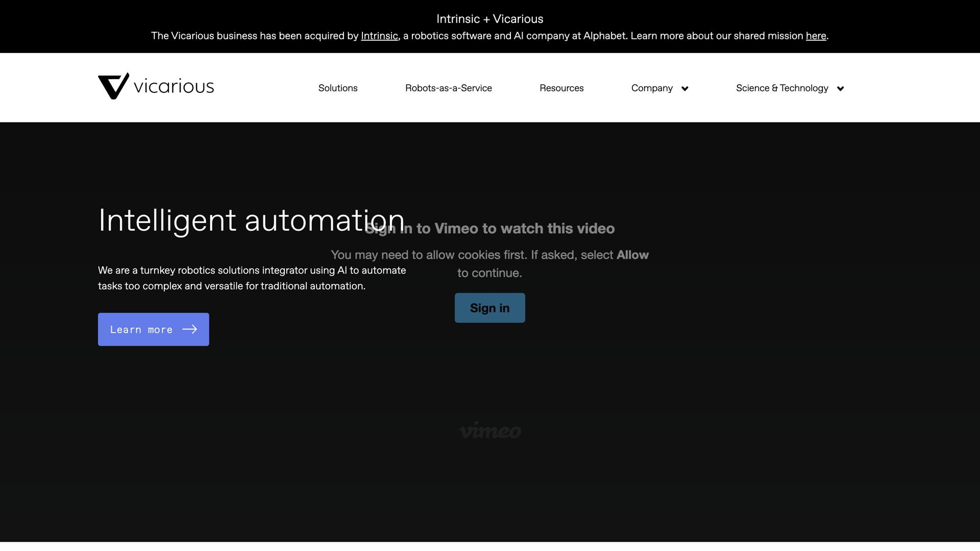
Task: Follow the Intrinsic link in the banner
Action: click(x=379, y=36)
